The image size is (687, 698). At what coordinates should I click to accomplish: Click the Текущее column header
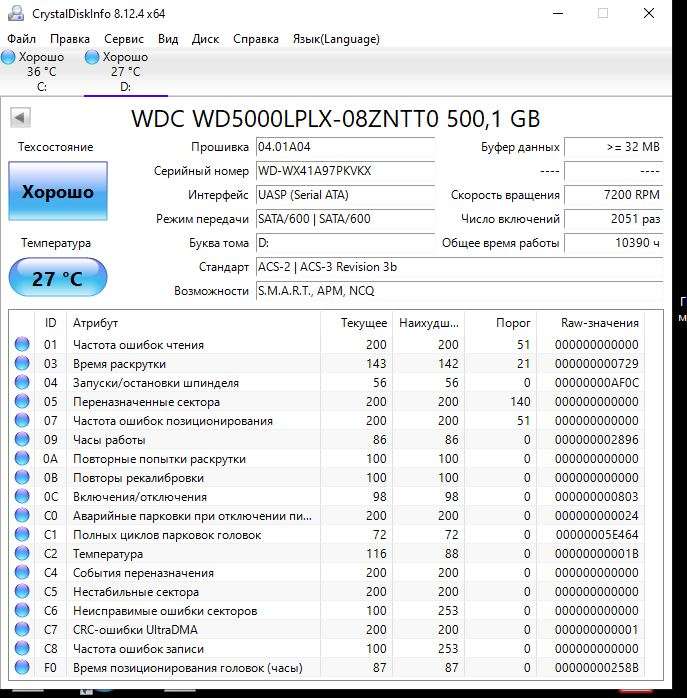356,323
